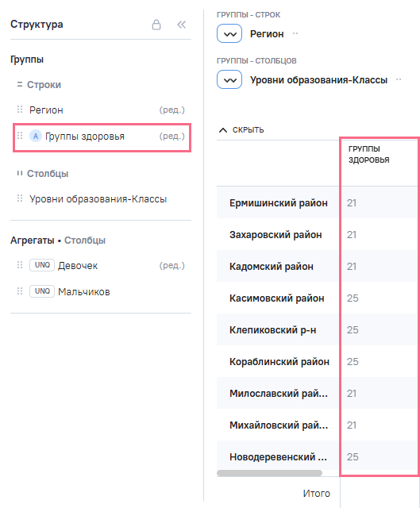Click the UNQ badge next to Мальчиков

click(x=42, y=291)
